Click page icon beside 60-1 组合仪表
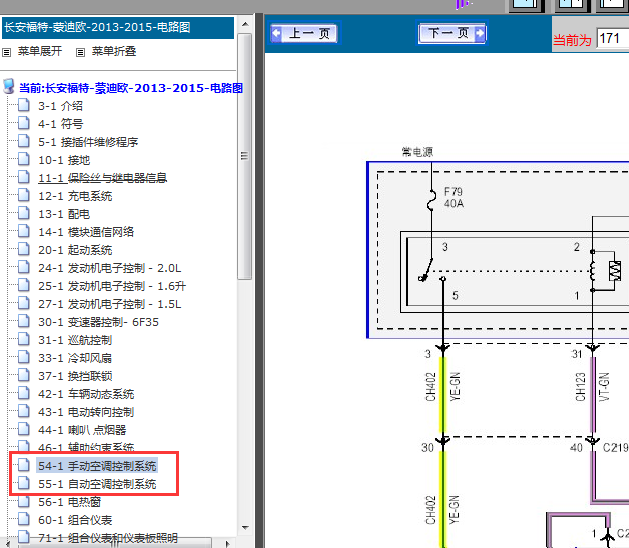The height and width of the screenshot is (548, 629). pyautogui.click(x=24, y=519)
